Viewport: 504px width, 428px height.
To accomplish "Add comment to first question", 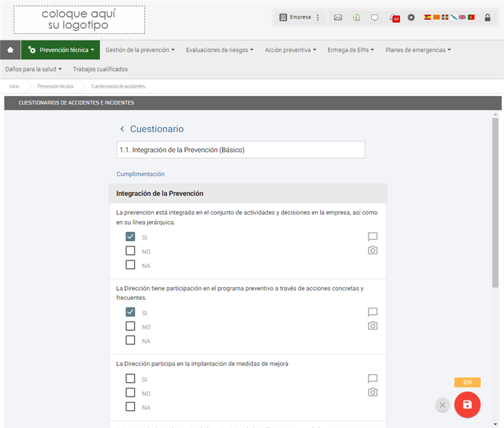I will pyautogui.click(x=372, y=237).
